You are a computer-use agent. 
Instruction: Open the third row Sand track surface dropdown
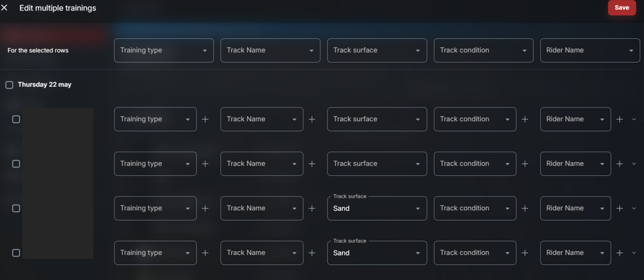pos(377,208)
